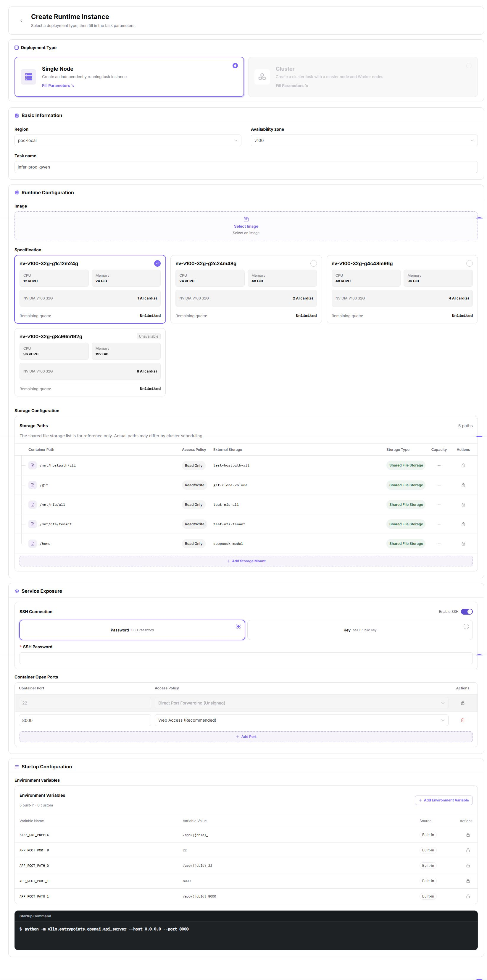Select spec nv-v100-32g-g4c48m96g radio
This screenshot has width=487, height=980.
[x=470, y=263]
